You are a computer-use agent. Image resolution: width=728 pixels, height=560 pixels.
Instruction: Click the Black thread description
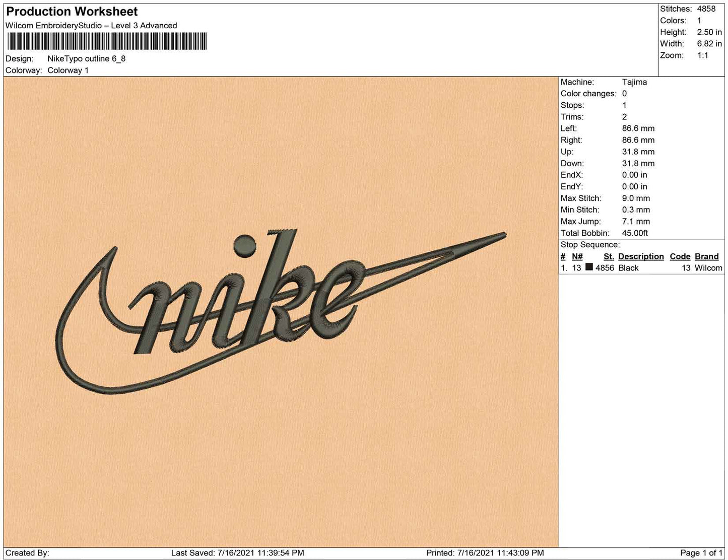click(628, 268)
